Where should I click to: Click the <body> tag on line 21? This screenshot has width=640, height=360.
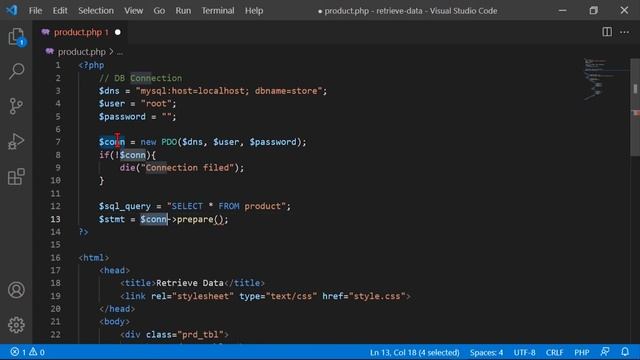tap(115, 322)
